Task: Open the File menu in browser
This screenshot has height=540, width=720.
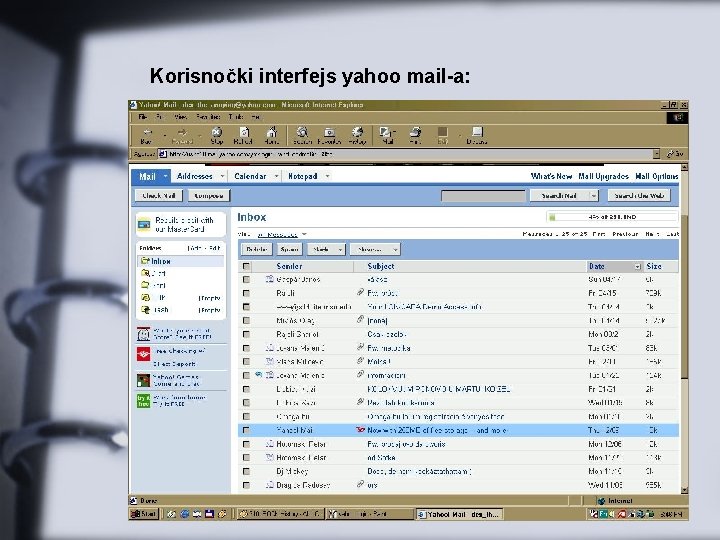Action: (x=143, y=117)
